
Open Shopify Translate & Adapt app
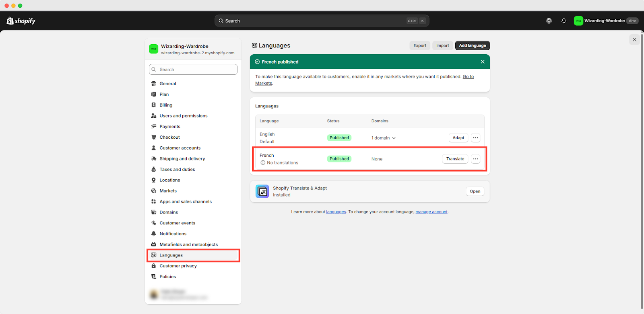(x=475, y=191)
